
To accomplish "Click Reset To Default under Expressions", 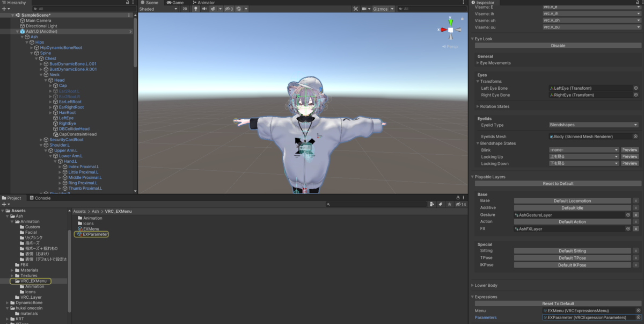I will pyautogui.click(x=558, y=304).
